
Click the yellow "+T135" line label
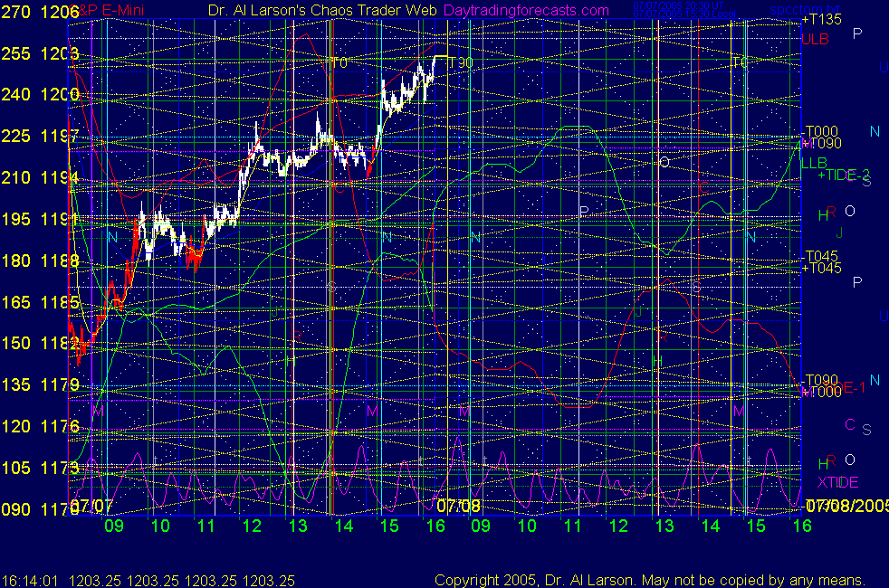coord(821,19)
